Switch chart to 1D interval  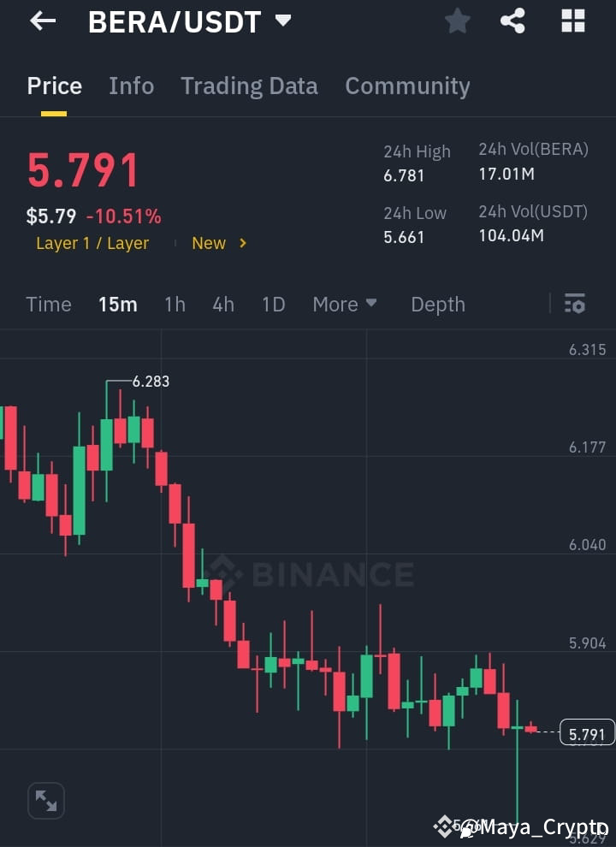(273, 304)
